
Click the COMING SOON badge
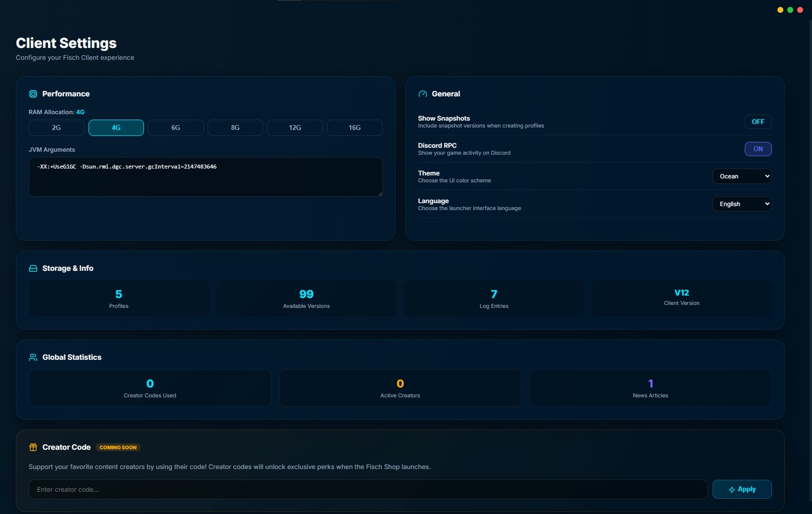tap(118, 447)
